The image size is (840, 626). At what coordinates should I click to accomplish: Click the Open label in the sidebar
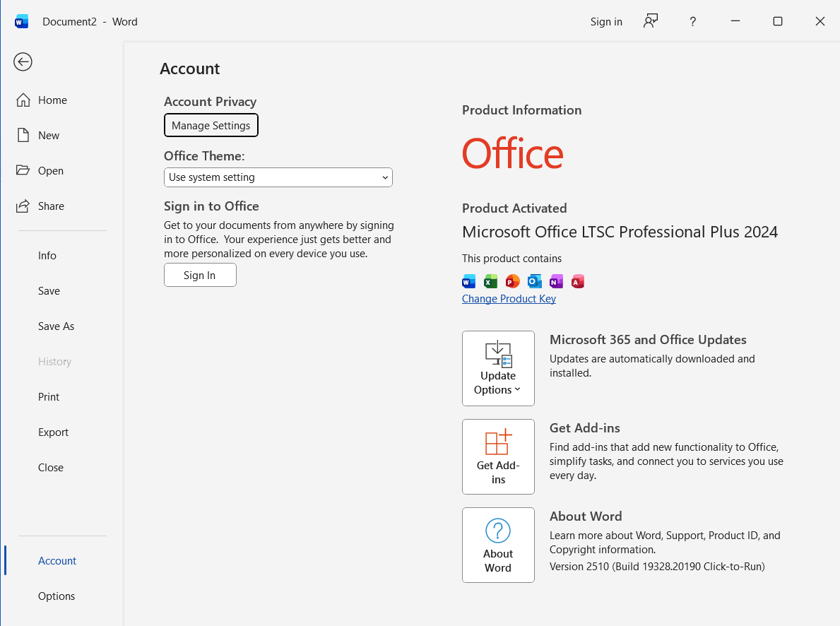pos(51,171)
